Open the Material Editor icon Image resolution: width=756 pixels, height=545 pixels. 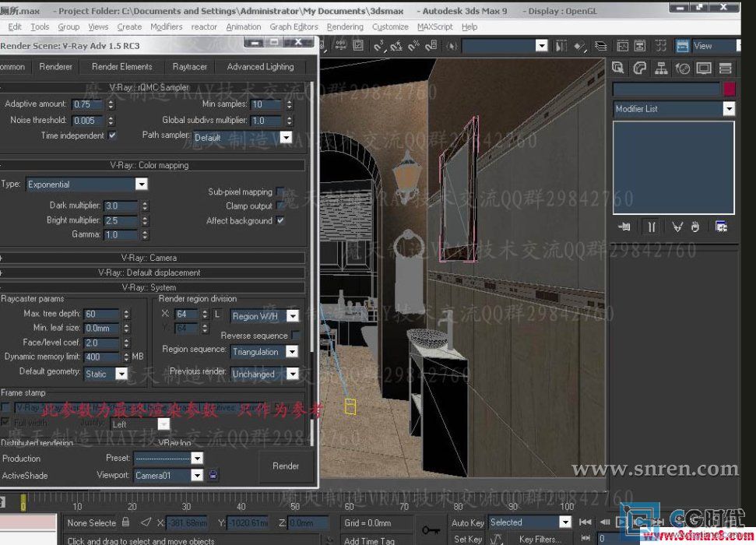coord(661,46)
